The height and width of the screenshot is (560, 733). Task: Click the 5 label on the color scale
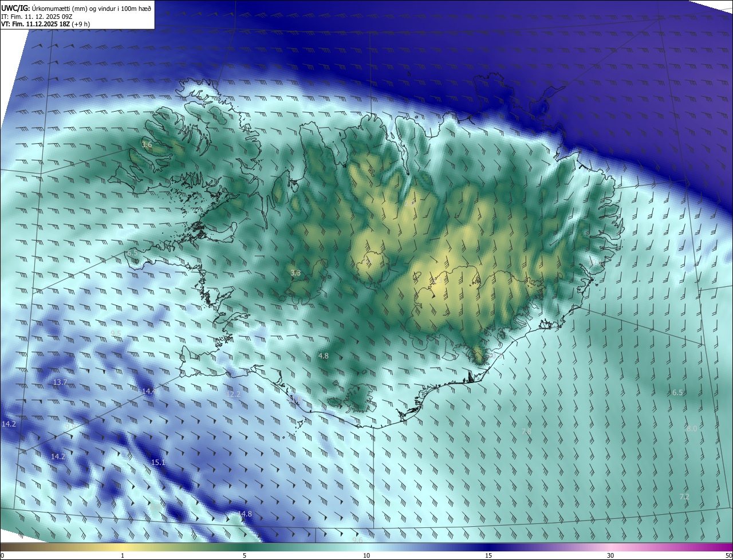click(245, 555)
